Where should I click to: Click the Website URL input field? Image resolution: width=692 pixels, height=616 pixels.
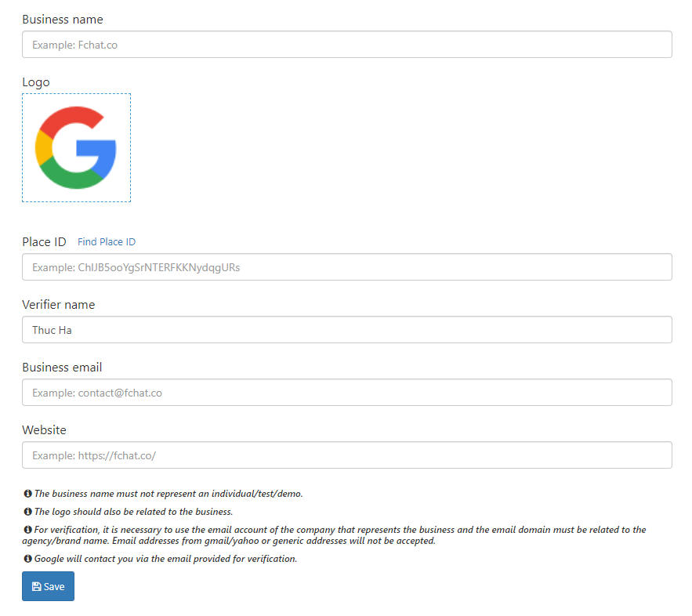pos(347,455)
